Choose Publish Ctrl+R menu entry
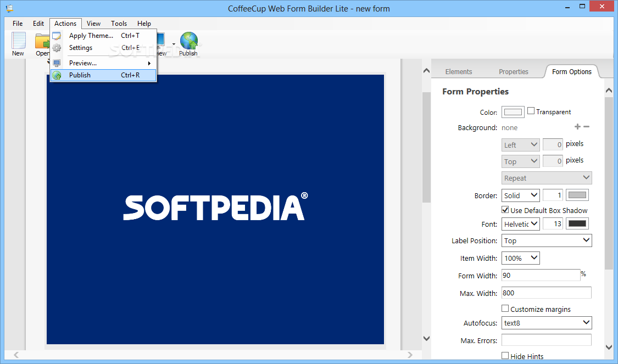Screen dimensions: 618x364 coord(104,75)
